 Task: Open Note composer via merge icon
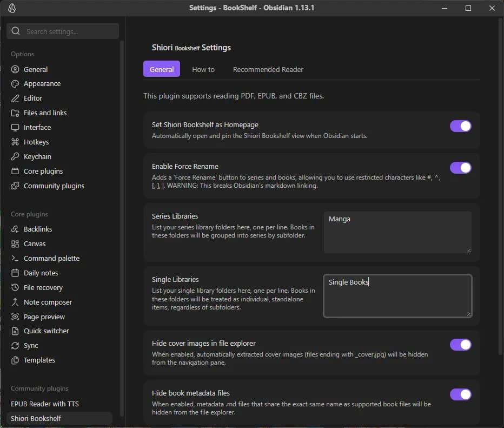click(x=15, y=302)
